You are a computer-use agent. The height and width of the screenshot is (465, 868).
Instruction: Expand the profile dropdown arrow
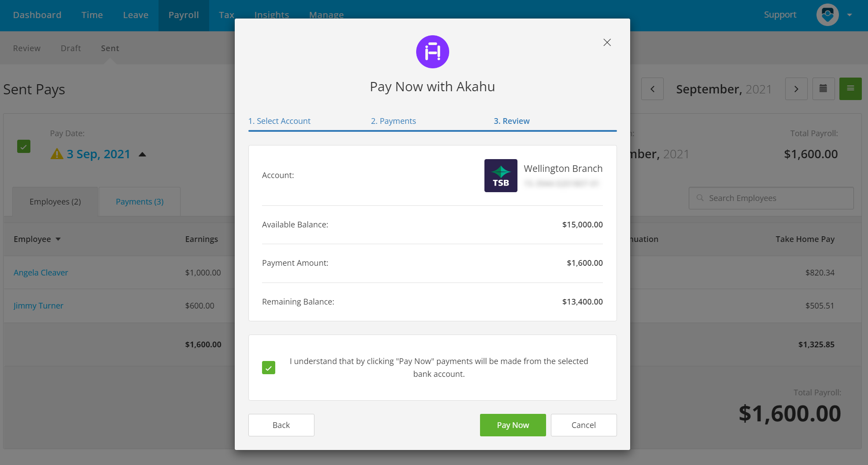(x=850, y=15)
